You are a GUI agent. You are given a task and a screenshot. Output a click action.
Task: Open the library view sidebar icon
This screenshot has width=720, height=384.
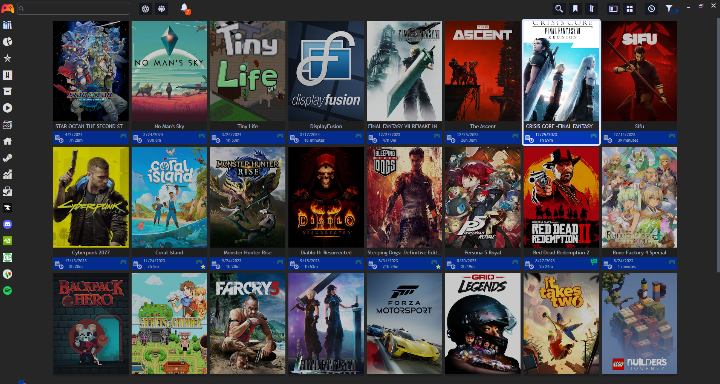[x=7, y=25]
